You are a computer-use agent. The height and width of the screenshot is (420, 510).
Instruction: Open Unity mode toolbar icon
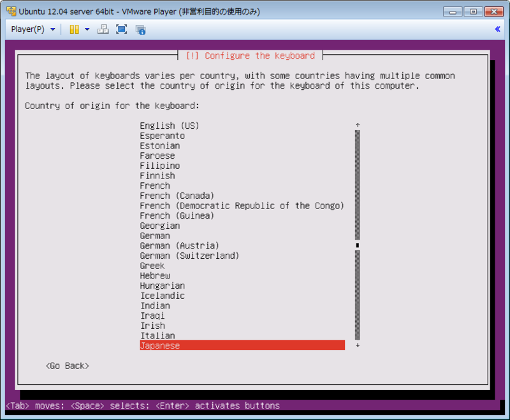140,29
